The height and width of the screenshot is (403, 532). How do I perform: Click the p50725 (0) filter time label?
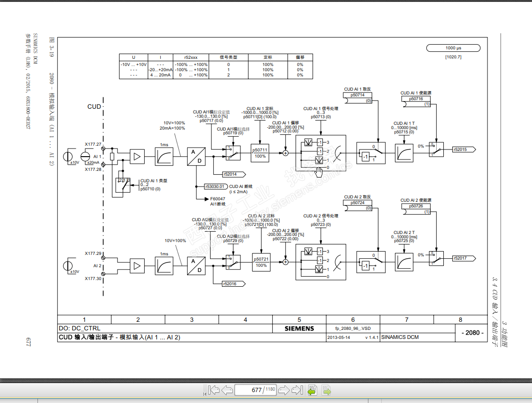pos(404,241)
